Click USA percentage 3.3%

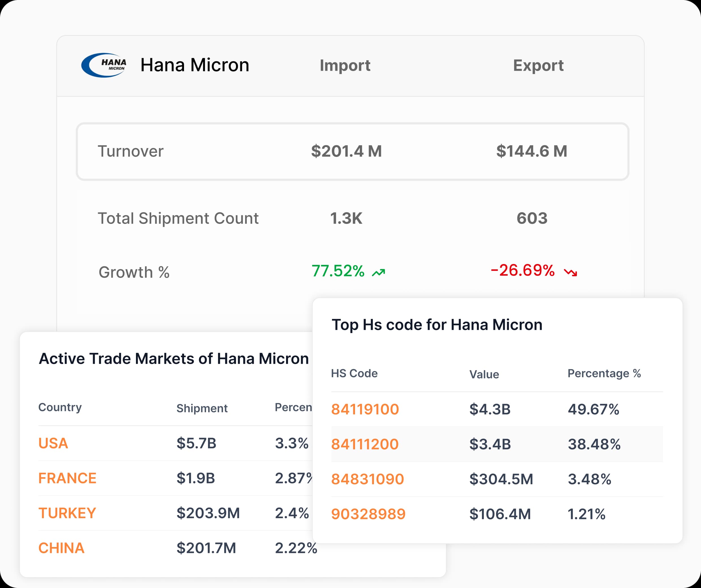point(292,443)
